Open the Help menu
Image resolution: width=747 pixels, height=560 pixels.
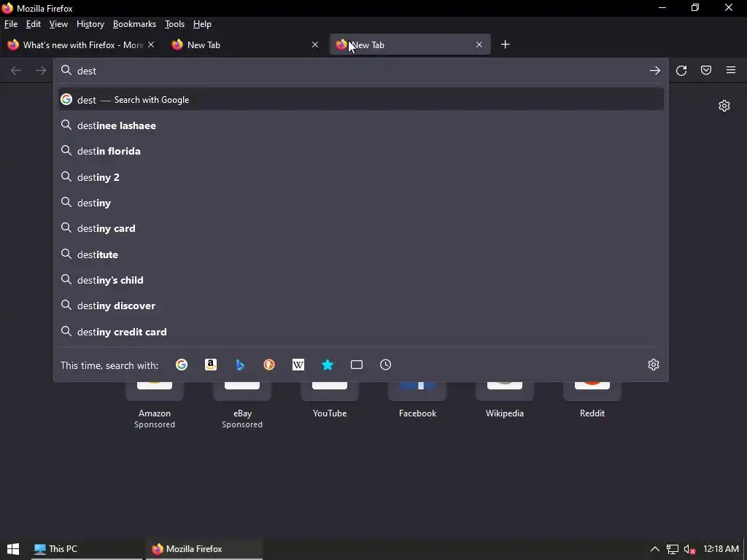point(202,24)
